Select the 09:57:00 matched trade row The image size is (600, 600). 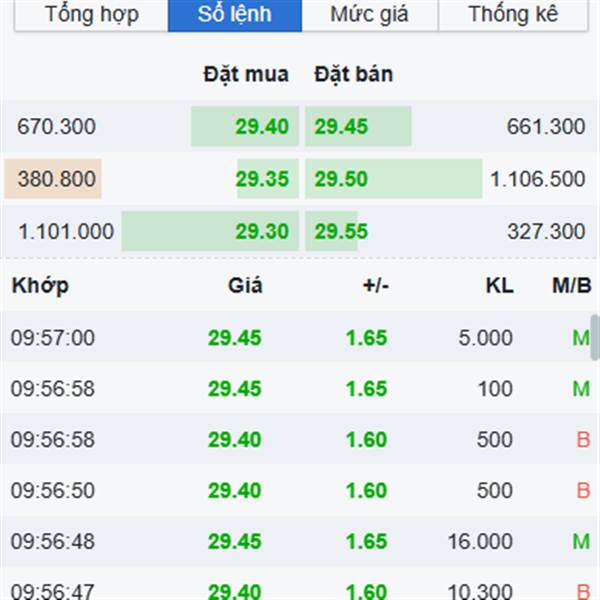(x=297, y=338)
